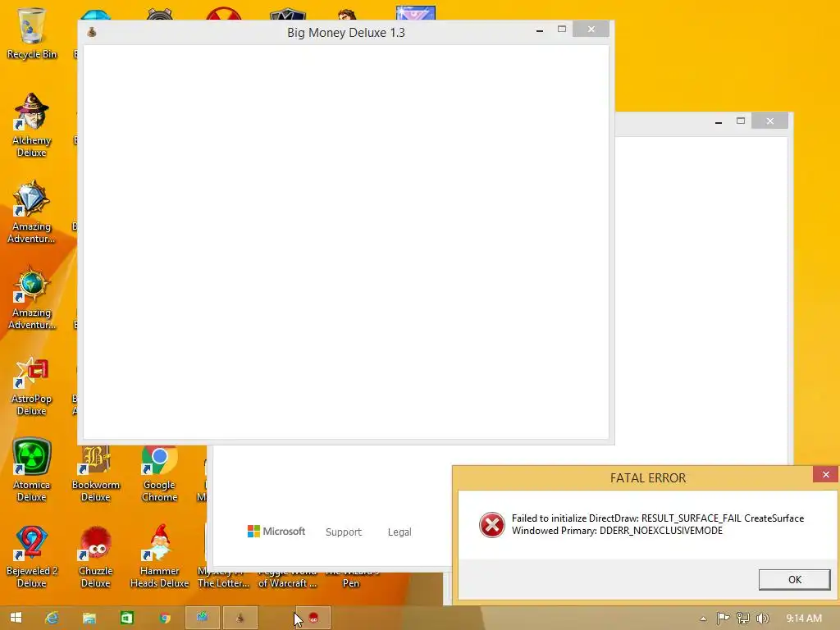This screenshot has width=840, height=630.
Task: Select the Chuzzle Deluxe desktop shortcut
Action: click(95, 557)
